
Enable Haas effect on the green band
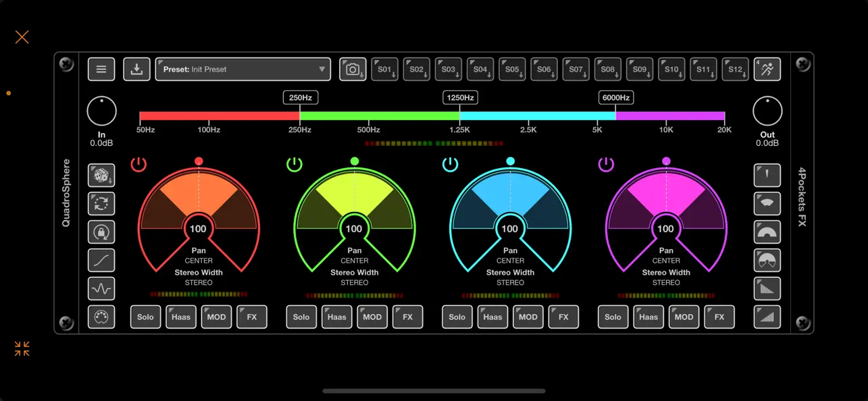[336, 317]
